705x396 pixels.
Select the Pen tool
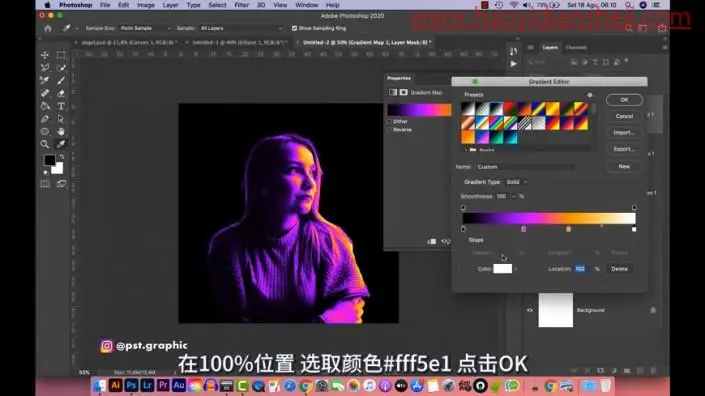pos(45,119)
